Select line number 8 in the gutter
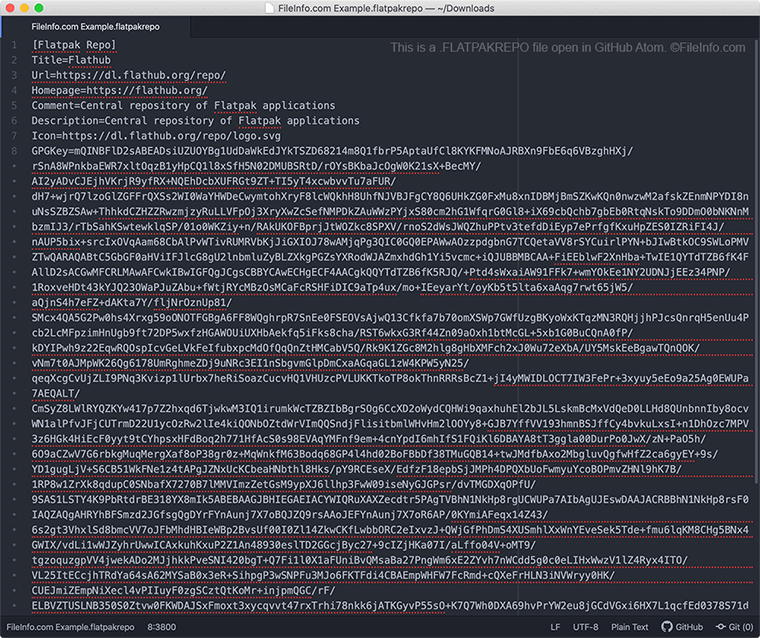 [13, 150]
